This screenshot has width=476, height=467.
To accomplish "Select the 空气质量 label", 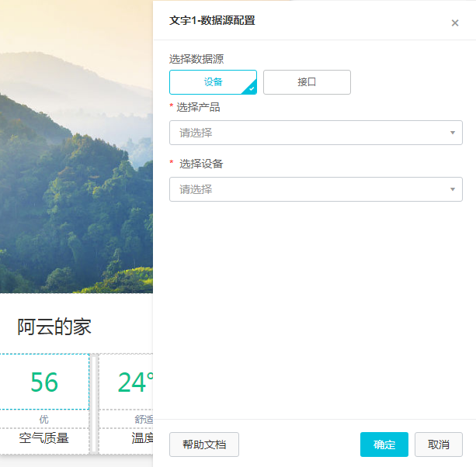I will click(44, 438).
